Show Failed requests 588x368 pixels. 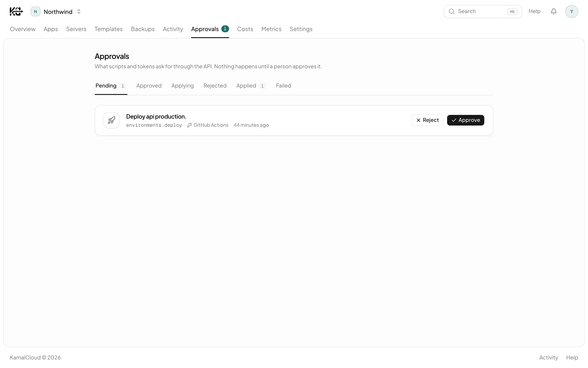(283, 86)
